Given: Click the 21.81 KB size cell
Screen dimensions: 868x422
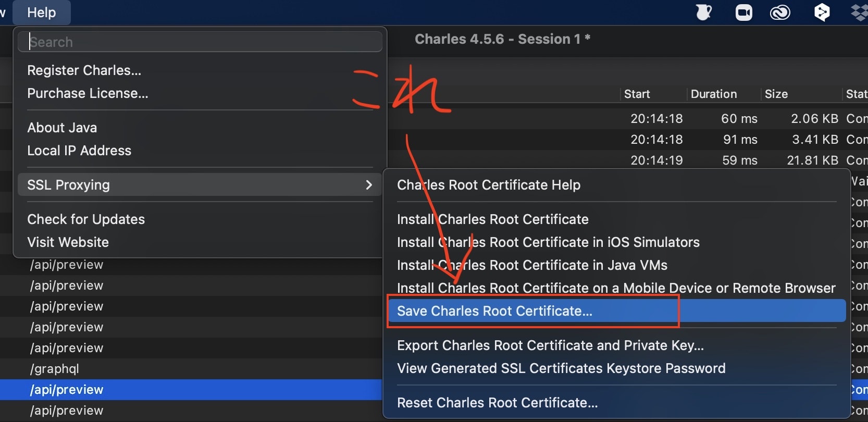Looking at the screenshot, I should pos(812,160).
